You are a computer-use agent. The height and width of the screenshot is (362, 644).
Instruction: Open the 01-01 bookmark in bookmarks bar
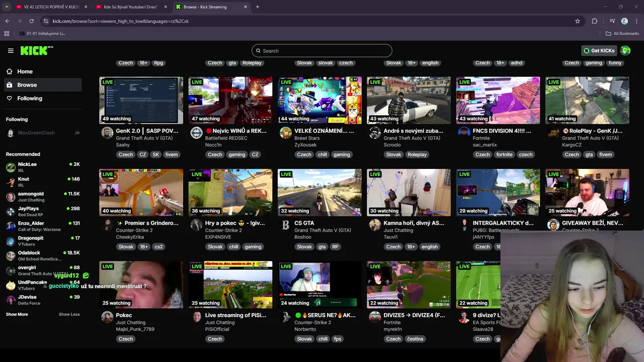[42, 33]
